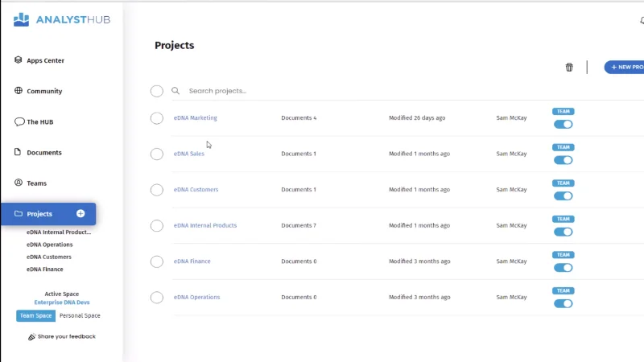Add project with sidebar plus icon
644x362 pixels.
coord(80,213)
